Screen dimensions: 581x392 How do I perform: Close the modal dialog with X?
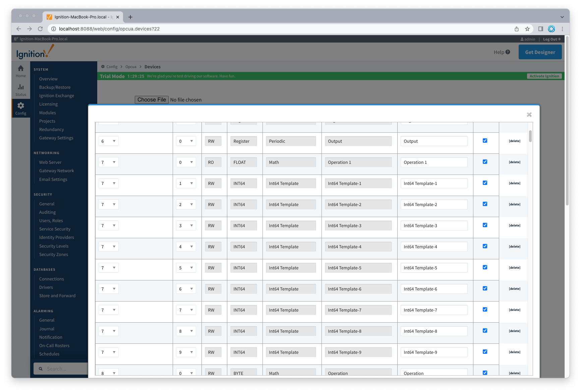(x=529, y=115)
